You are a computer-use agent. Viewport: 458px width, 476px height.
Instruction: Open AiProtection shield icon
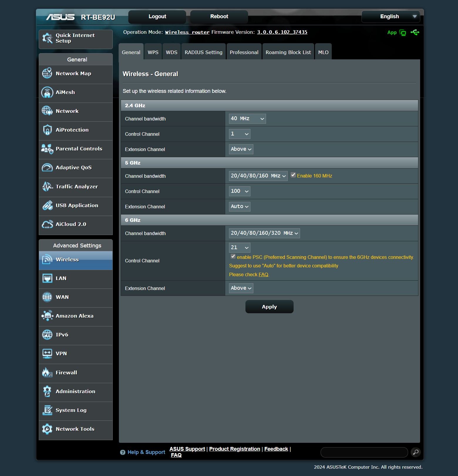tap(47, 130)
